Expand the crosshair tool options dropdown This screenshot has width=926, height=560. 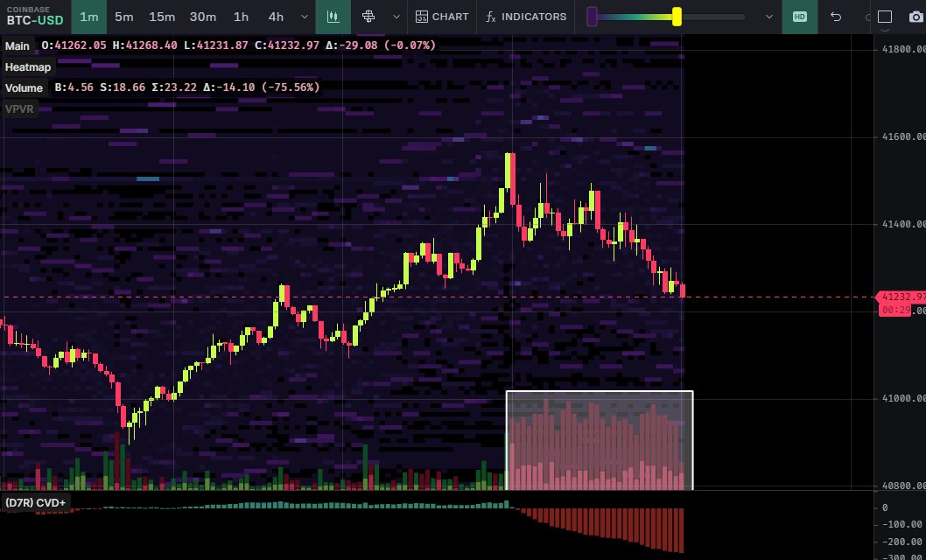tap(396, 17)
